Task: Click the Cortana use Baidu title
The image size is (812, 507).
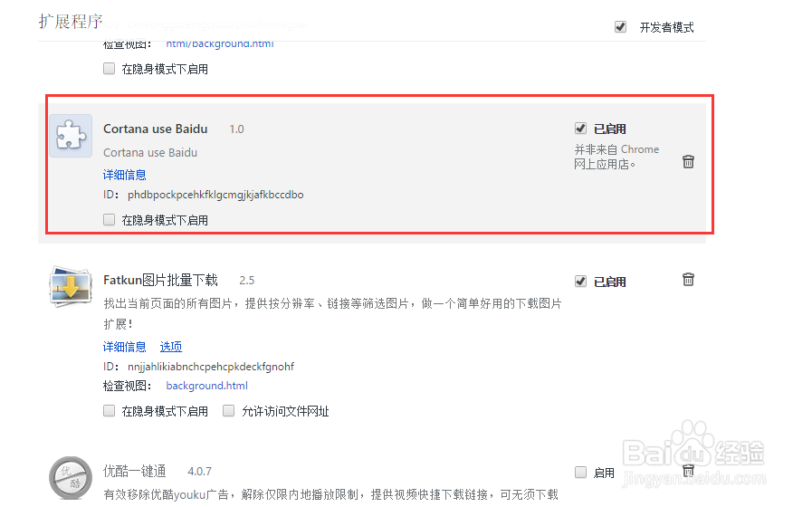Action: click(156, 129)
